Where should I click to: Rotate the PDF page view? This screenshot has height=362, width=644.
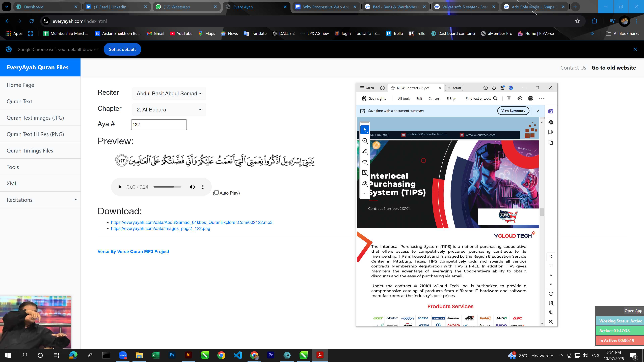[x=551, y=294]
